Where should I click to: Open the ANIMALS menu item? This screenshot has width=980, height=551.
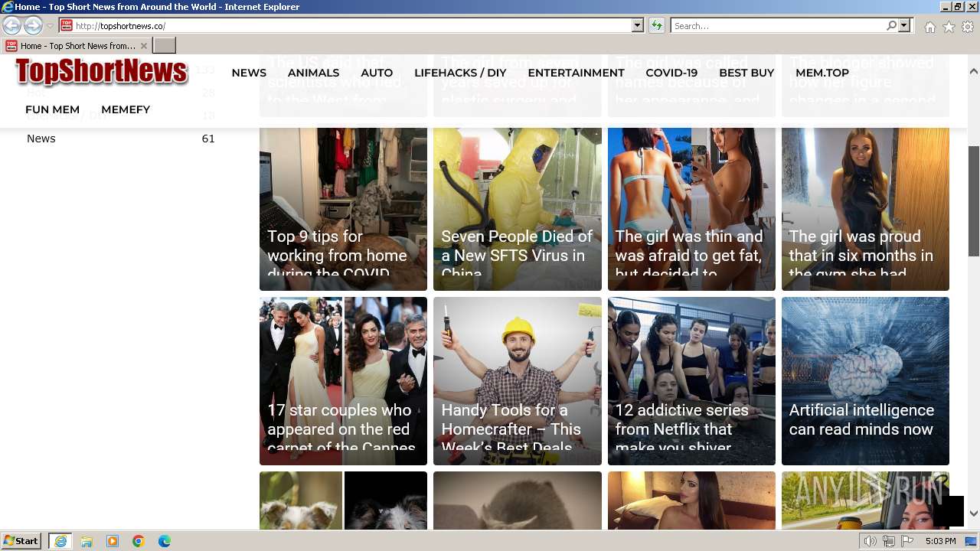point(313,73)
